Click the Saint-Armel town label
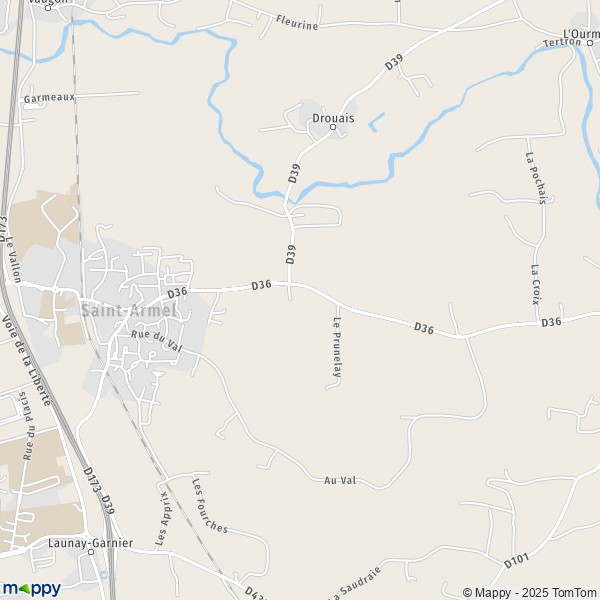600x600 pixels. pyautogui.click(x=129, y=310)
